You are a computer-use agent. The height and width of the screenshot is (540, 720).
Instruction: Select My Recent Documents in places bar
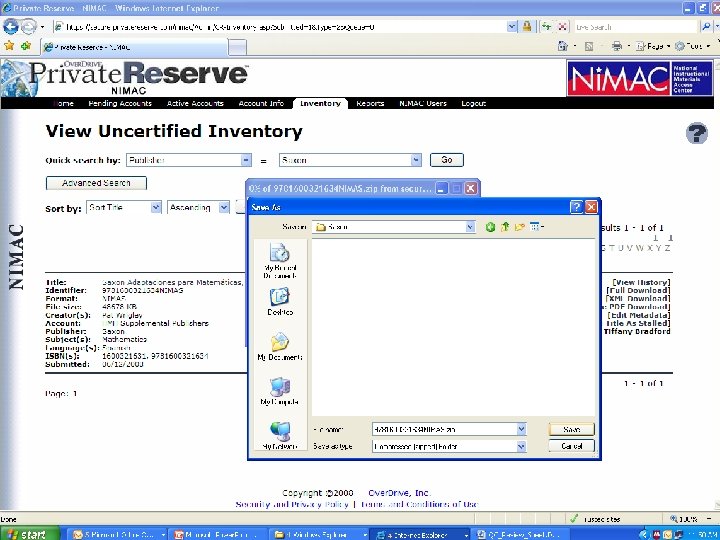pyautogui.click(x=280, y=261)
